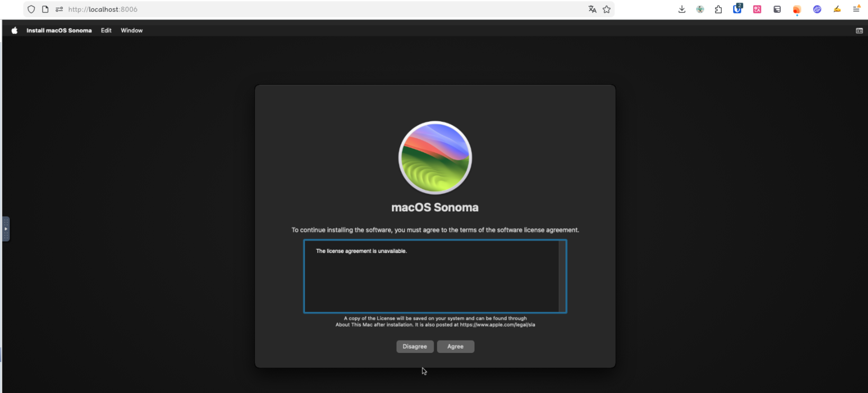The height and width of the screenshot is (393, 868).
Task: Open the browser downloads icon
Action: point(681,10)
